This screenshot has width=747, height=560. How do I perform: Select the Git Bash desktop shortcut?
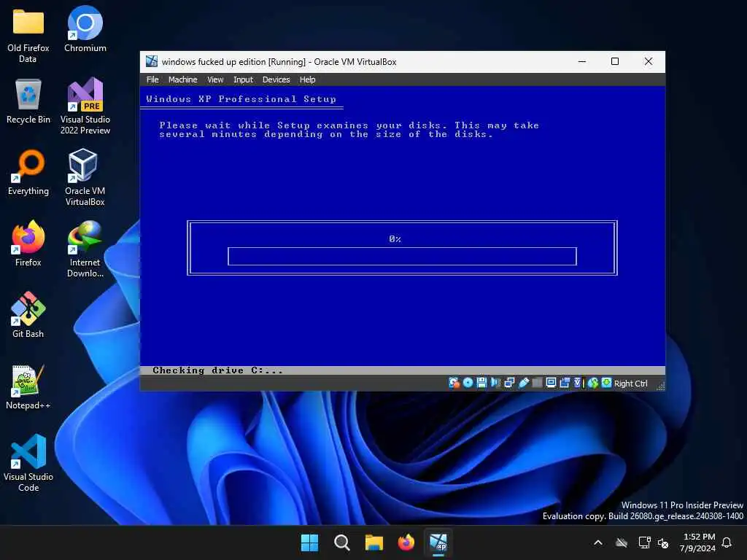click(28, 315)
